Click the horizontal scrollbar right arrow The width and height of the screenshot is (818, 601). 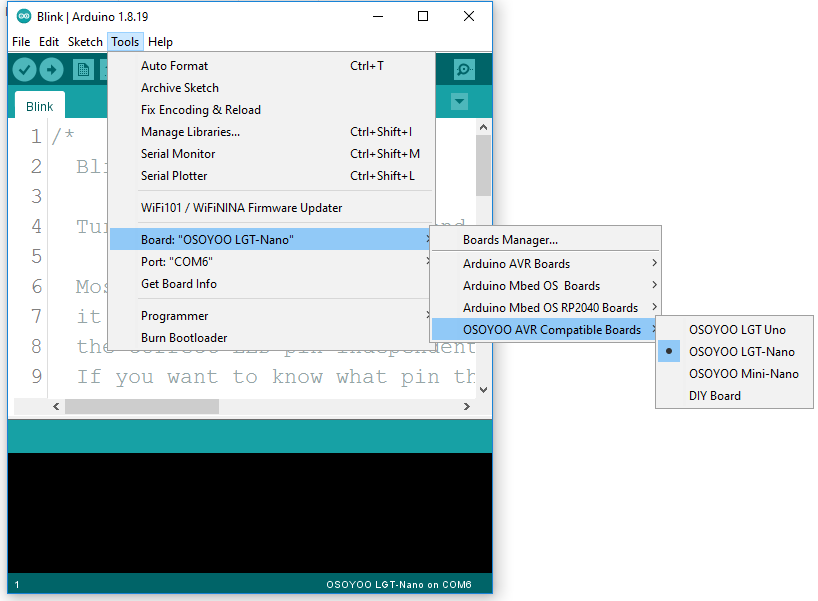466,406
